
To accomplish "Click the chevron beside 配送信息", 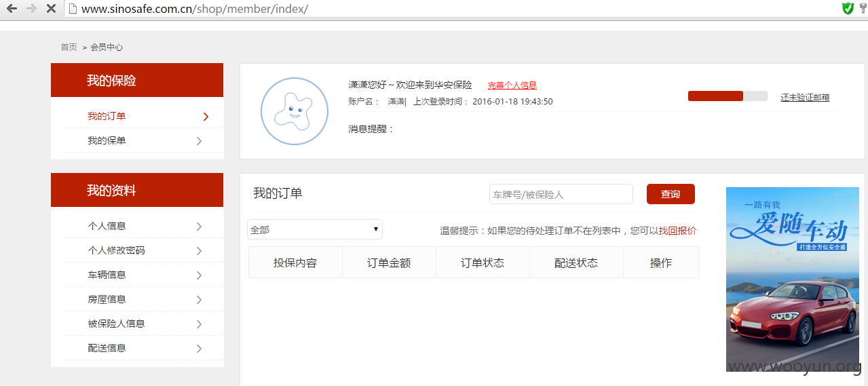I will pyautogui.click(x=199, y=349).
